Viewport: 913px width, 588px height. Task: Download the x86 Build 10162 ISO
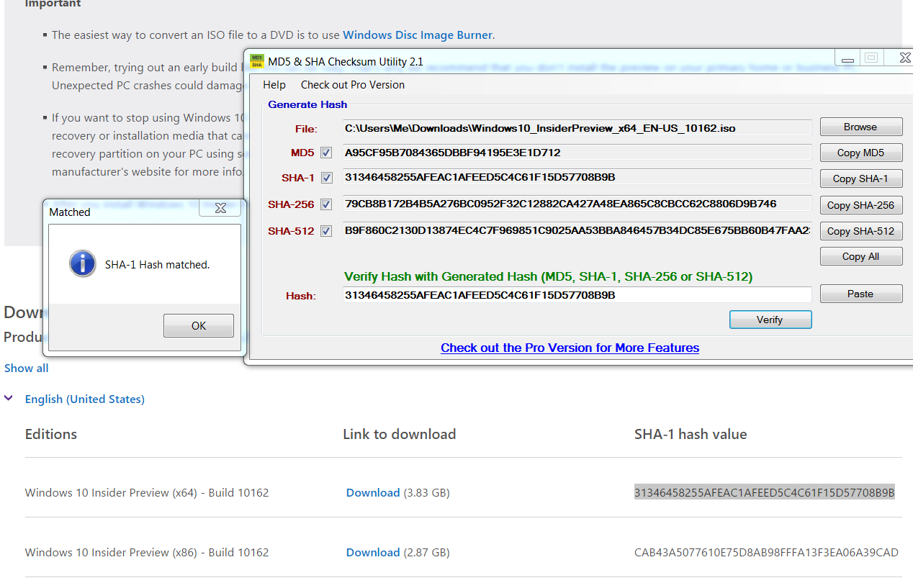click(x=373, y=552)
